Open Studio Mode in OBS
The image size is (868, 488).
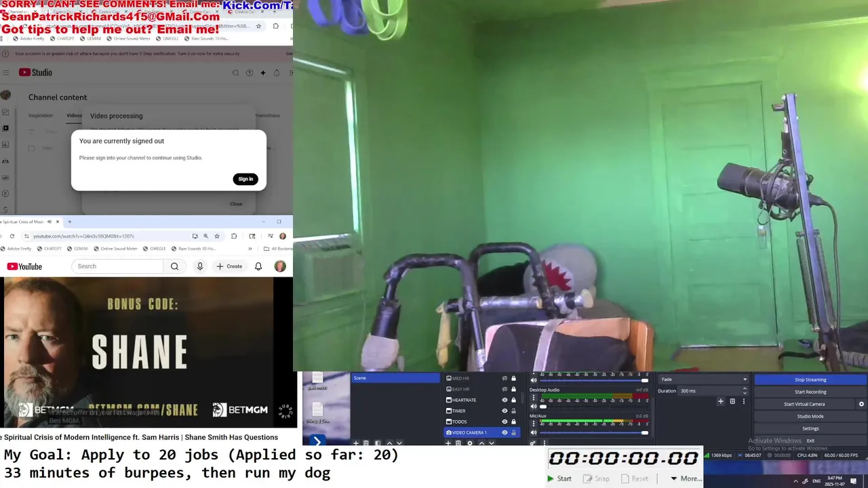click(x=810, y=416)
